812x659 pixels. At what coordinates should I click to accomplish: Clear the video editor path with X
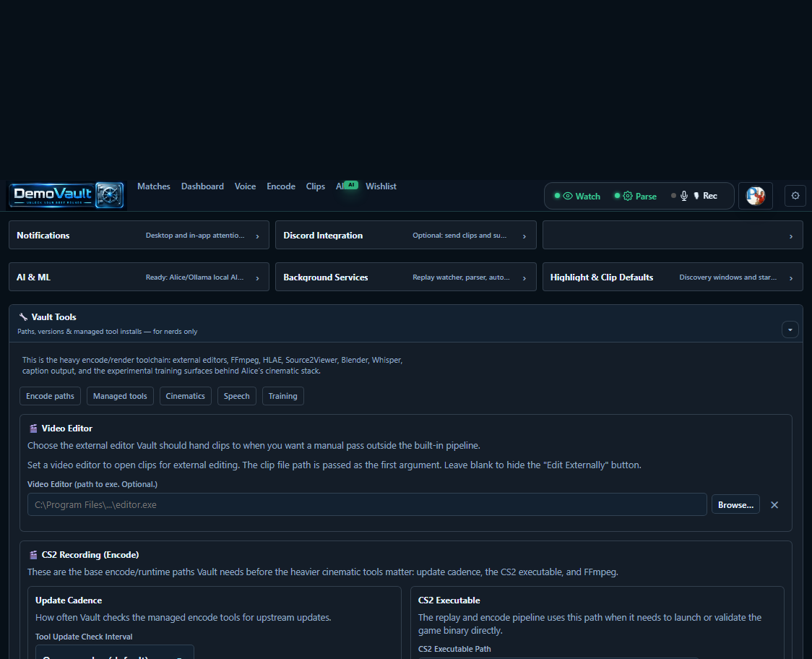click(x=774, y=505)
